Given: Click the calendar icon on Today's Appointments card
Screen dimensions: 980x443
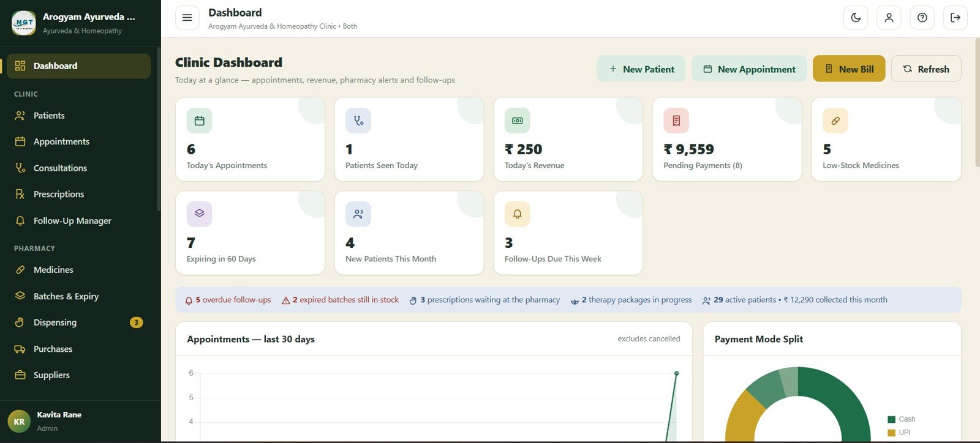Looking at the screenshot, I should (x=200, y=121).
